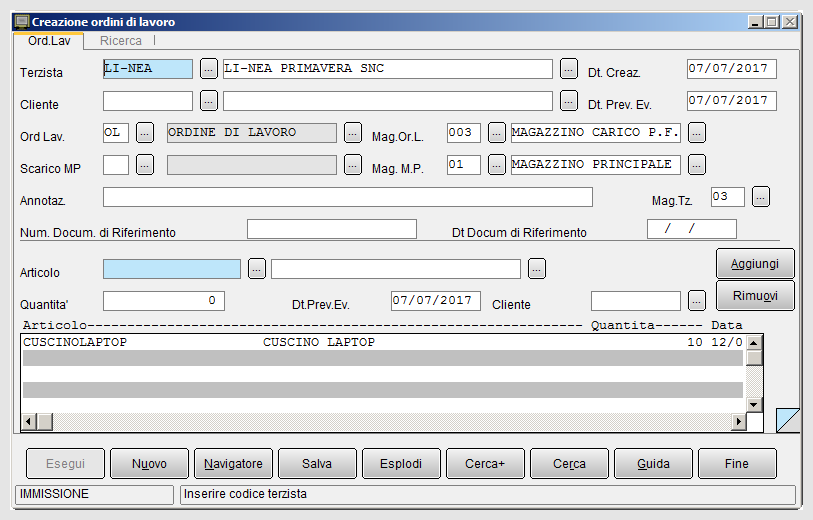Image resolution: width=813 pixels, height=520 pixels.
Task: Click the Cerca button
Action: pos(569,463)
